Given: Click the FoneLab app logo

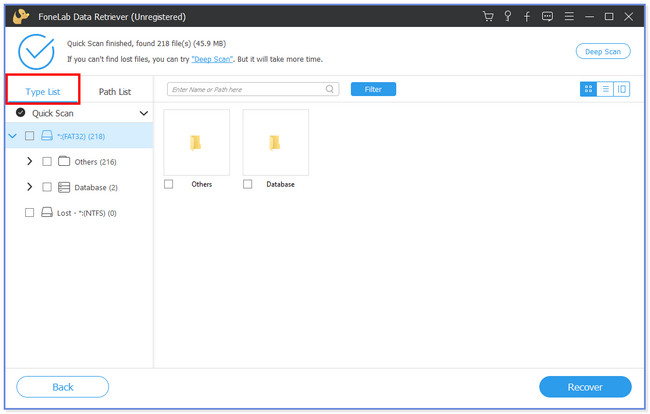Looking at the screenshot, I should coord(20,16).
